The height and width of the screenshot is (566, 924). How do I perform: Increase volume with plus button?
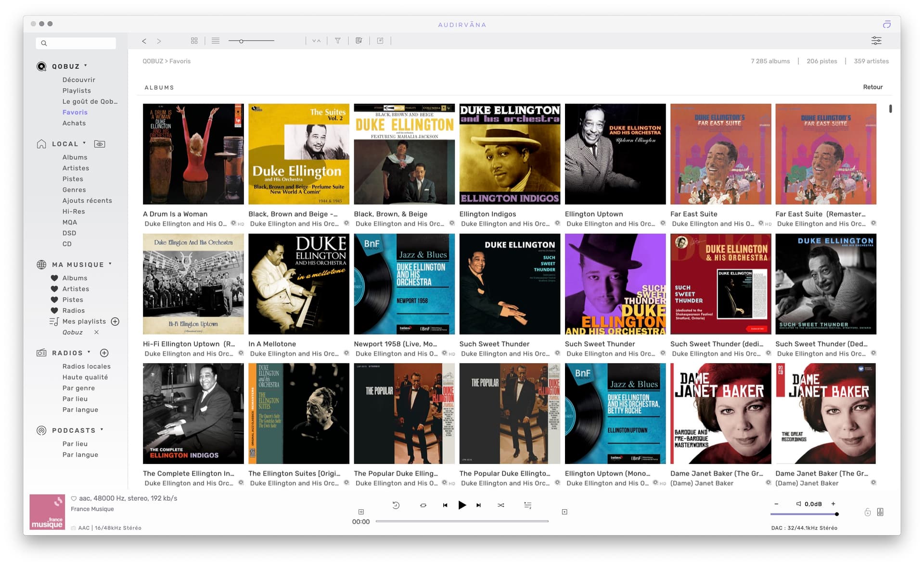pyautogui.click(x=833, y=504)
